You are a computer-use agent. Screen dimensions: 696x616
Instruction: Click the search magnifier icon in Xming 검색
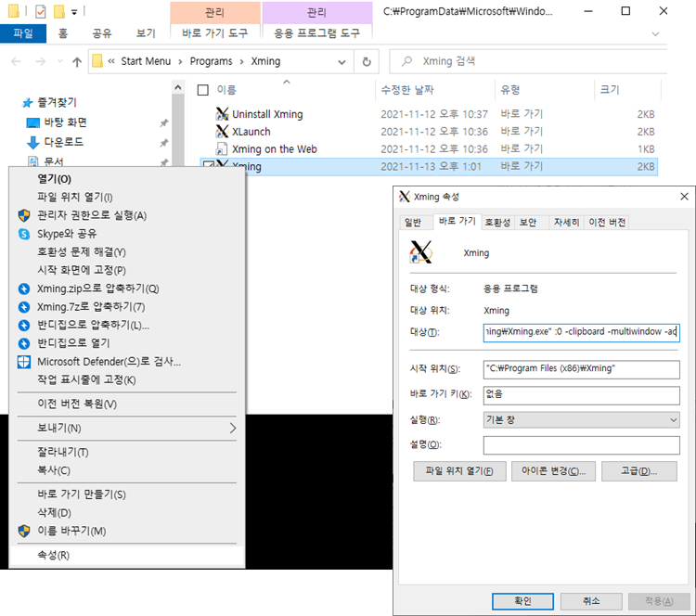pos(406,61)
